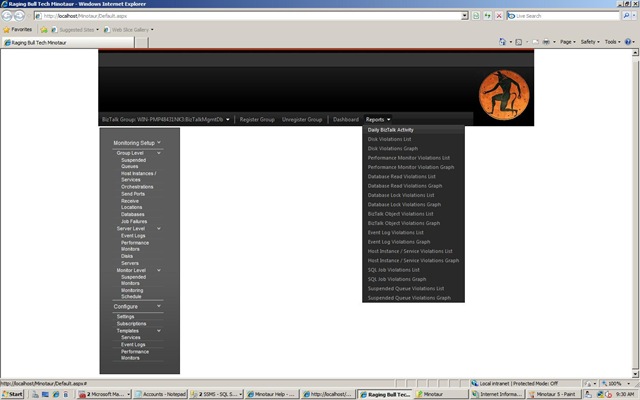Viewport: 640px width, 400px height.
Task: Click the Stop loading red X icon
Action: [x=499, y=16]
